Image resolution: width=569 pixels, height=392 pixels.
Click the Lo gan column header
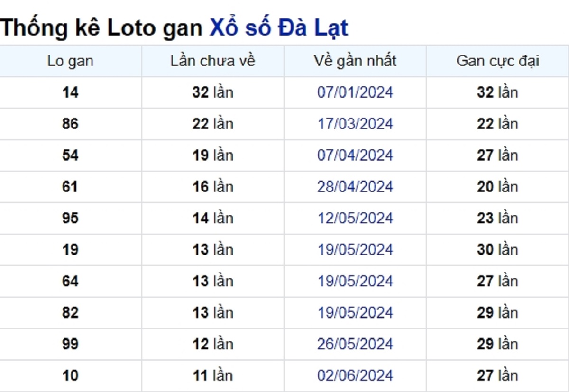point(70,61)
